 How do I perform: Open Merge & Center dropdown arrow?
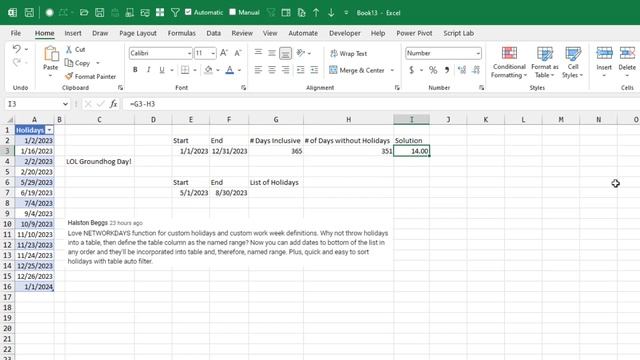(x=392, y=70)
